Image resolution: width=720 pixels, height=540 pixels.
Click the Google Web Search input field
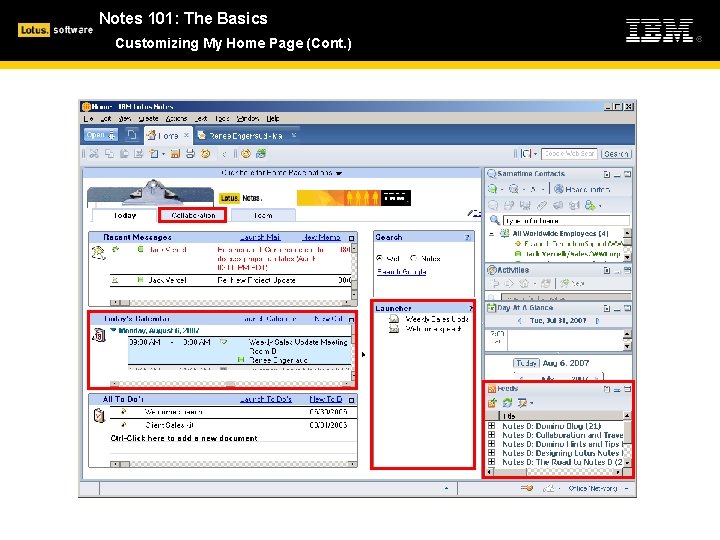tap(569, 154)
